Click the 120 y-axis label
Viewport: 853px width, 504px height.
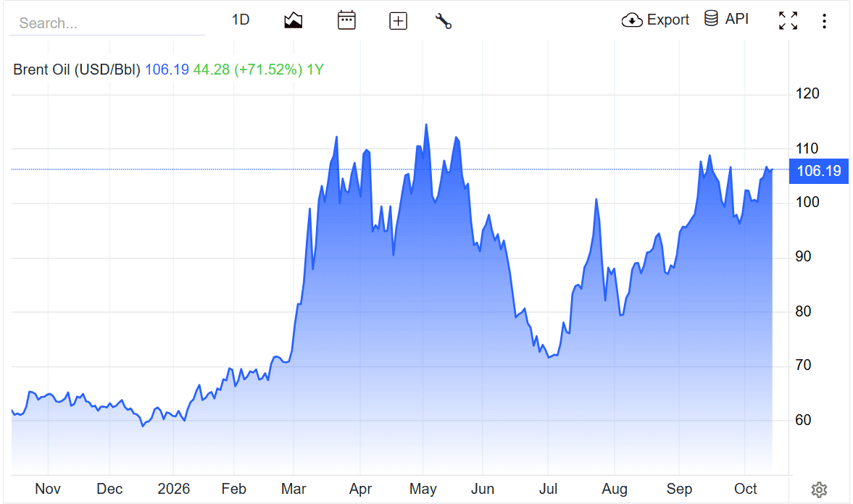[x=807, y=93]
